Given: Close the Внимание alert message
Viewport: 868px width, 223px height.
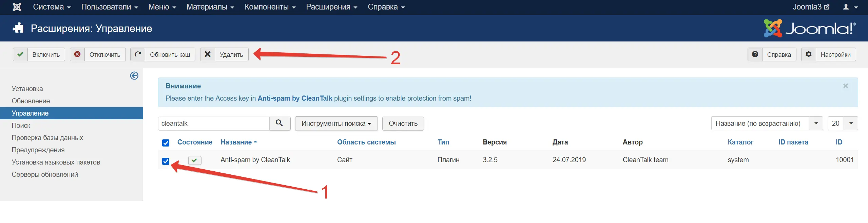Looking at the screenshot, I should [845, 86].
